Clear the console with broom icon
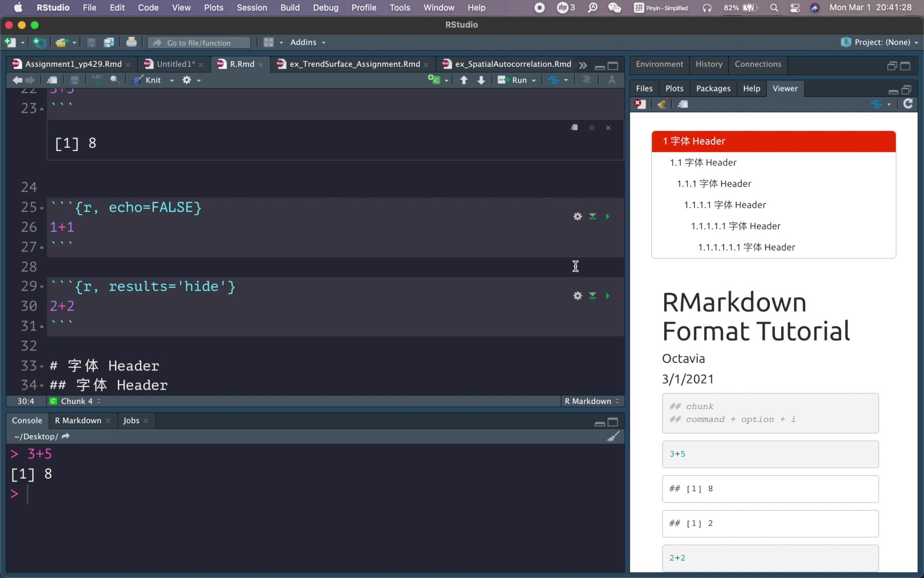924x578 pixels. [x=614, y=436]
